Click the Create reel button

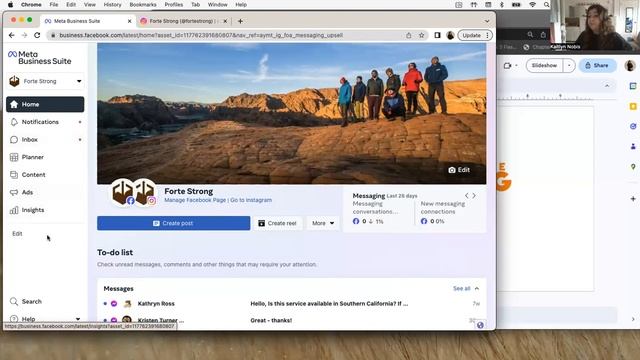coord(278,223)
